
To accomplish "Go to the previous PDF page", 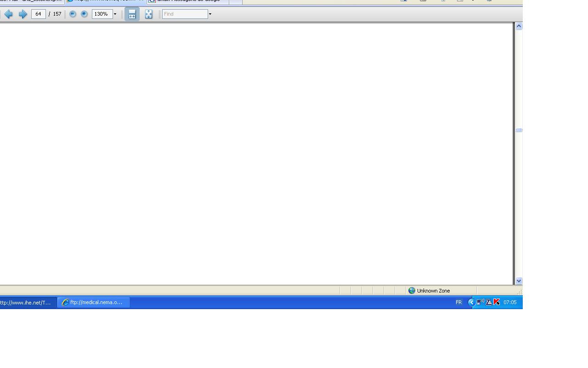I will [x=8, y=14].
